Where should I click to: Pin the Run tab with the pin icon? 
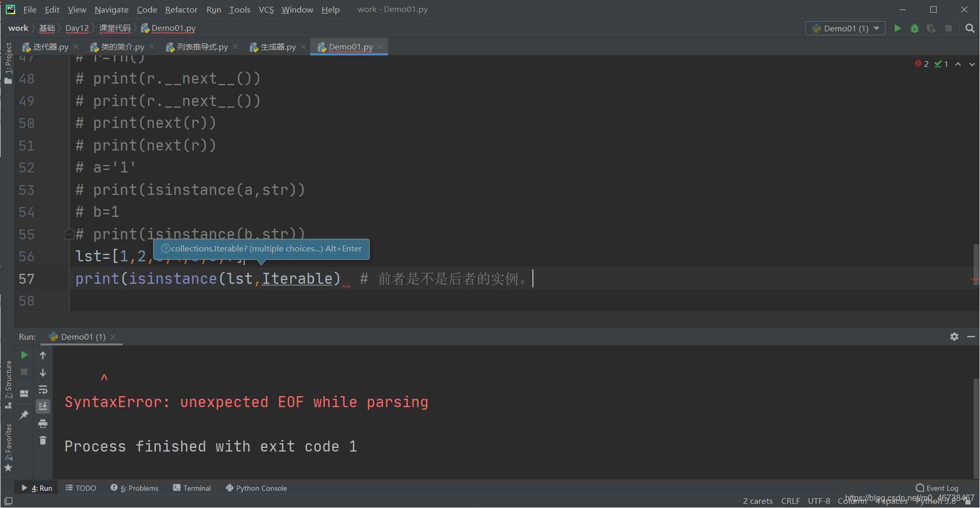[x=24, y=415]
